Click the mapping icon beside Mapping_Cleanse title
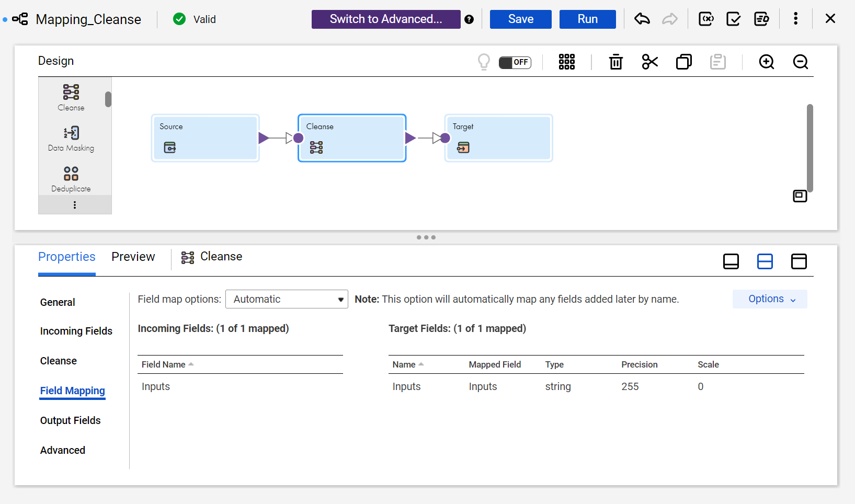 point(20,19)
